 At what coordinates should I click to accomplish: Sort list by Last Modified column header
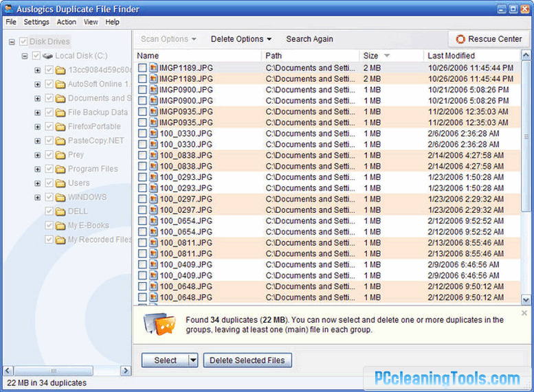(472, 56)
